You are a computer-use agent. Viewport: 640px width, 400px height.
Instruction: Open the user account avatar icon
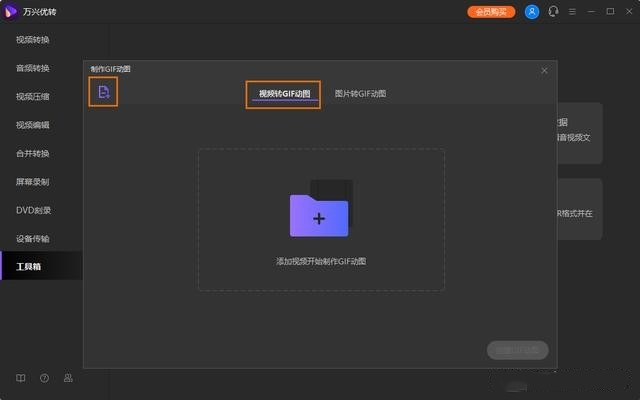pos(531,12)
